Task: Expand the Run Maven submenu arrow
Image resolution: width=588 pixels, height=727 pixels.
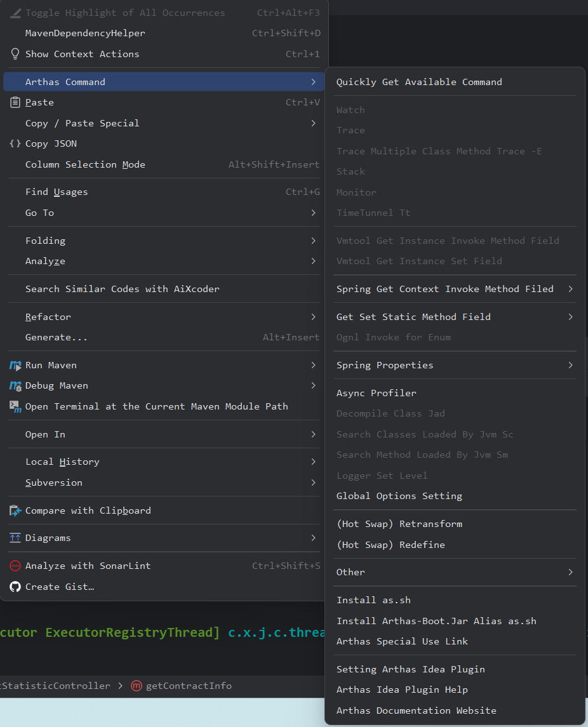Action: coord(314,365)
